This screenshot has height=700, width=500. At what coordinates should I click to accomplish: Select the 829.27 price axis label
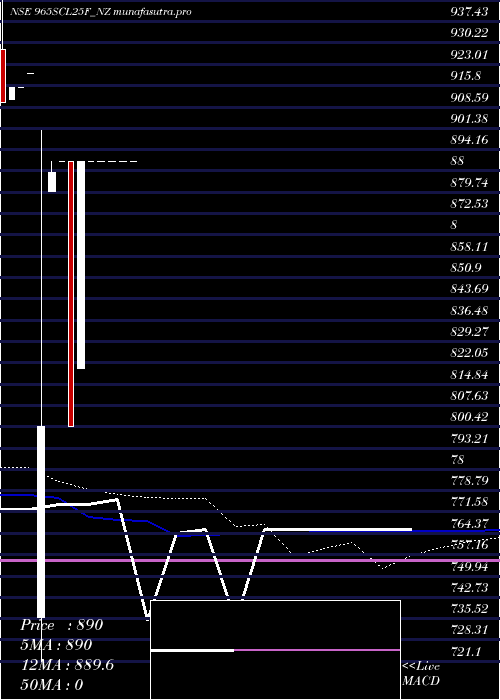pyautogui.click(x=469, y=331)
